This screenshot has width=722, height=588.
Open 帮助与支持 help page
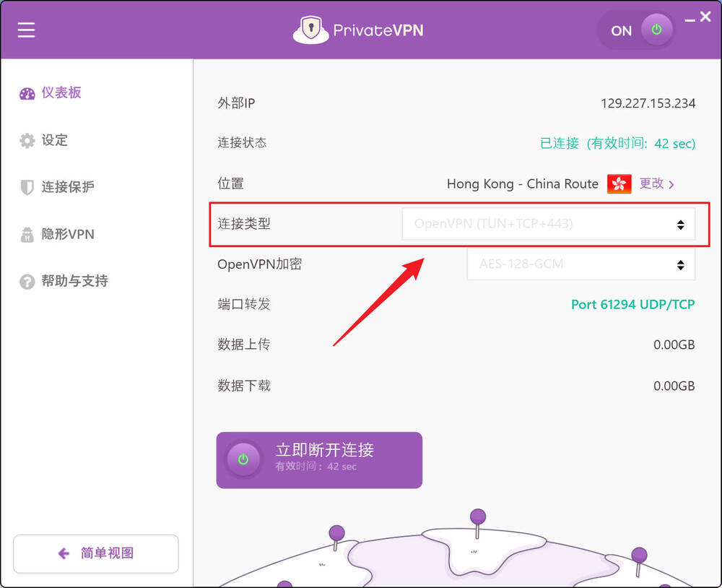tap(64, 281)
